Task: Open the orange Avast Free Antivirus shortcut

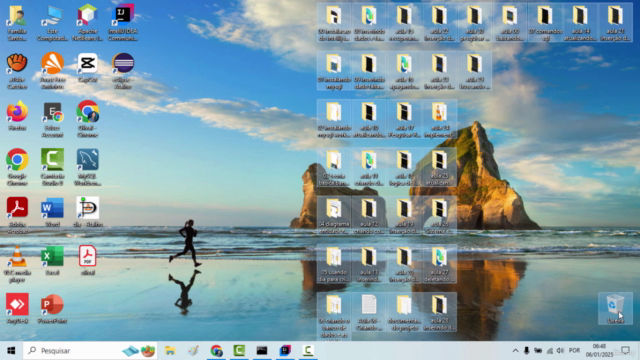Action: (52, 71)
